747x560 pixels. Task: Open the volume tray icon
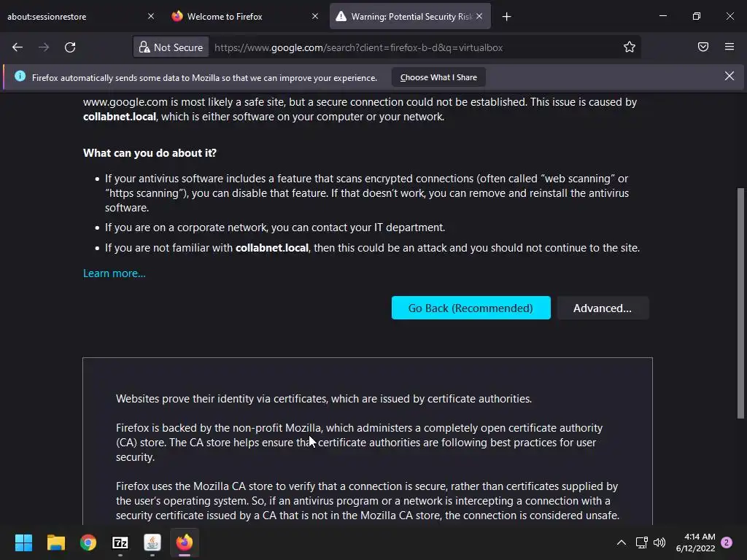tap(659, 542)
